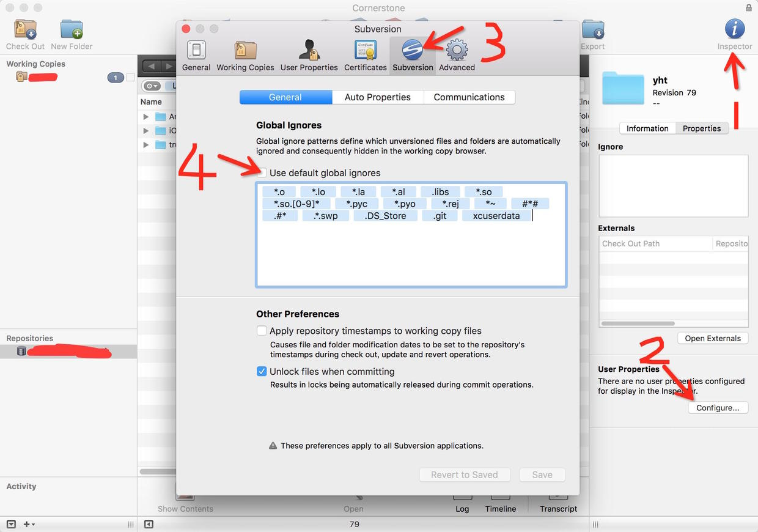Enable Apply repository timestamps checkbox

(x=262, y=331)
